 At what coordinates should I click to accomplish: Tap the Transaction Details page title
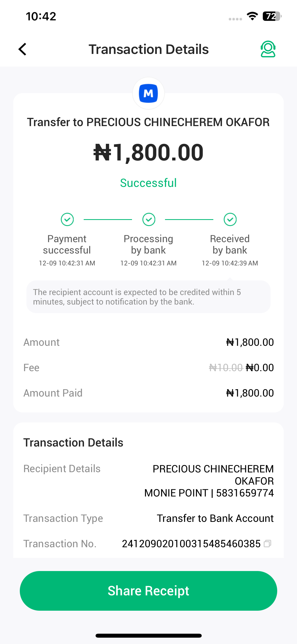click(149, 49)
